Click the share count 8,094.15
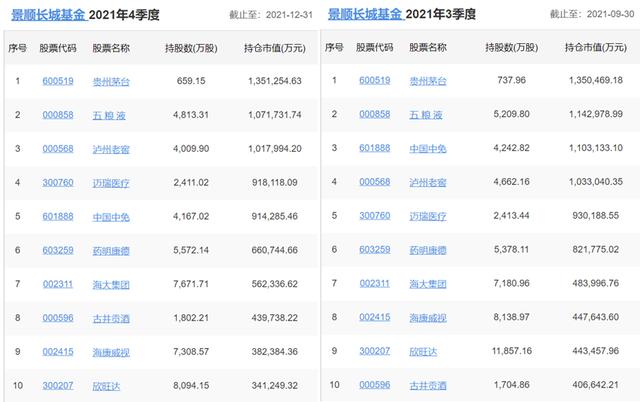Viewport: 640px width, 402px height. coord(191,386)
